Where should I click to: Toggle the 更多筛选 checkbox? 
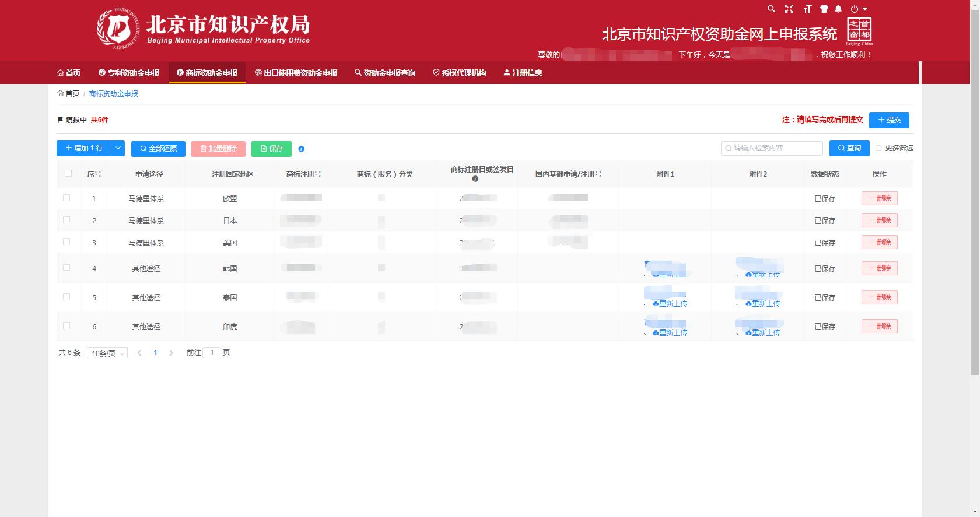point(878,148)
